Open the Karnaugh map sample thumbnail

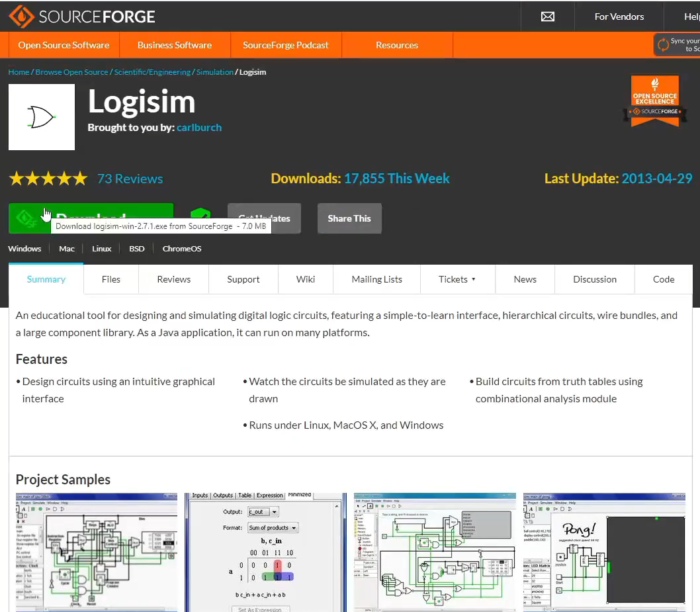[265, 552]
